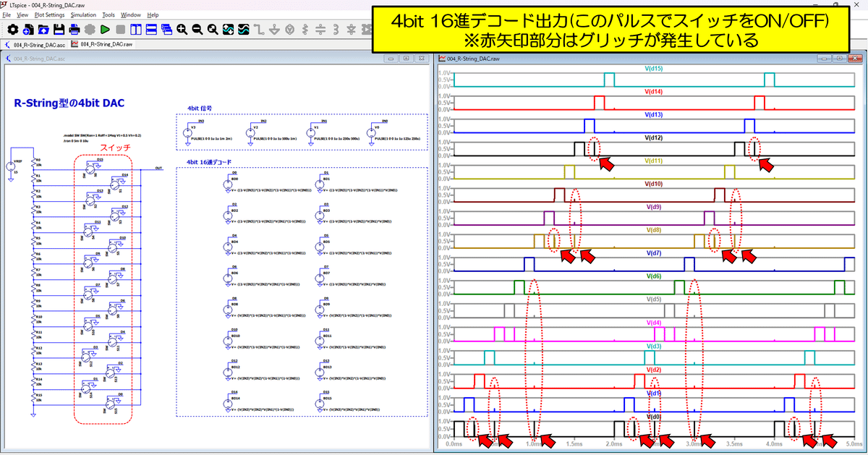Print the waveform plot

click(74, 29)
